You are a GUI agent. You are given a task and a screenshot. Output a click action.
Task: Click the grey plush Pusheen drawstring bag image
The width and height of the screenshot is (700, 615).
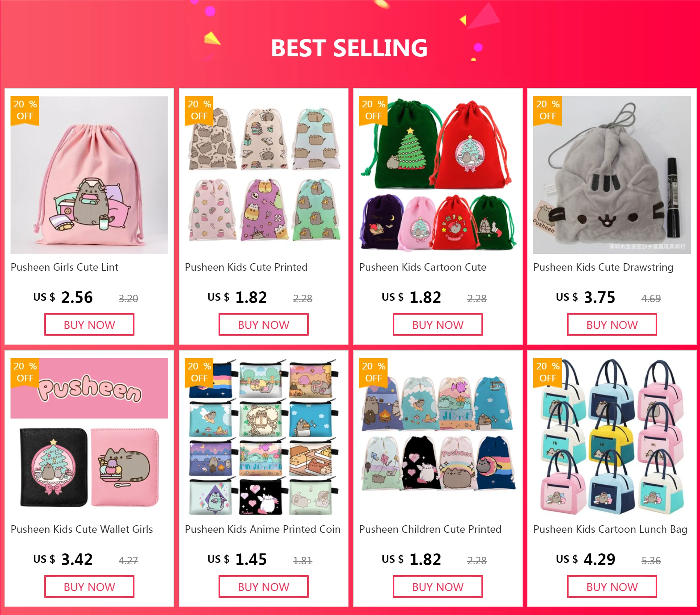612,175
